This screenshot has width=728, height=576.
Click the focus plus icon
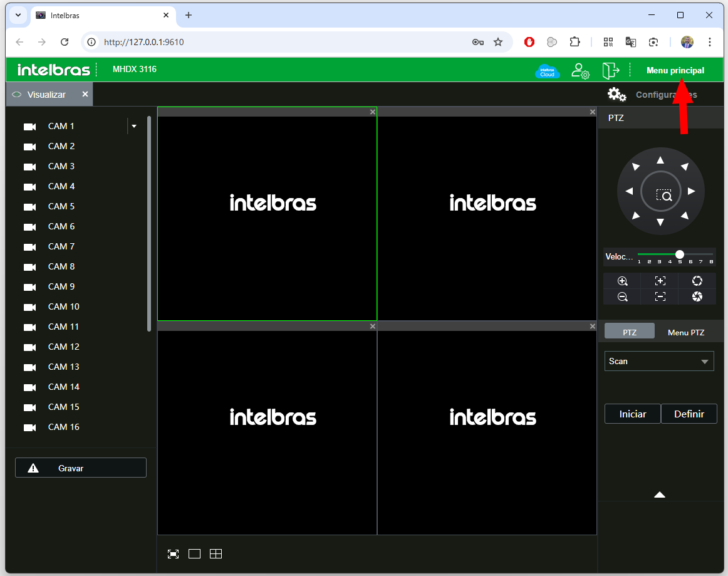pyautogui.click(x=660, y=281)
